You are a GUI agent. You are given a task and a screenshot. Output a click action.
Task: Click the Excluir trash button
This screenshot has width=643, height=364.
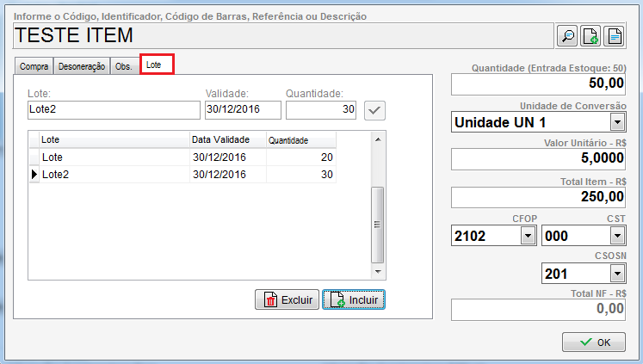click(x=287, y=299)
